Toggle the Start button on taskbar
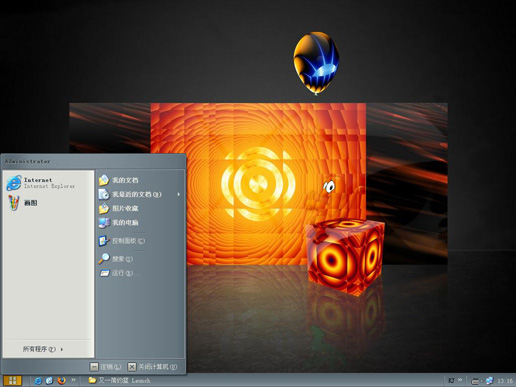 point(13,380)
